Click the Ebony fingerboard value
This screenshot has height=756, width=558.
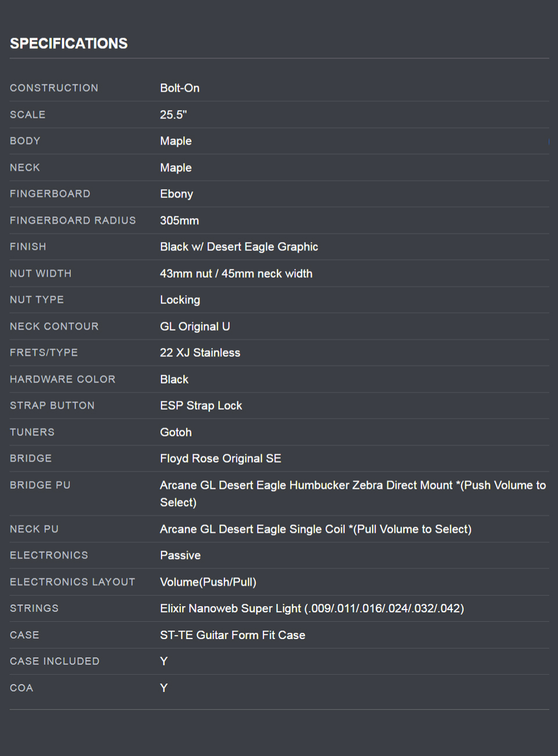coord(176,194)
